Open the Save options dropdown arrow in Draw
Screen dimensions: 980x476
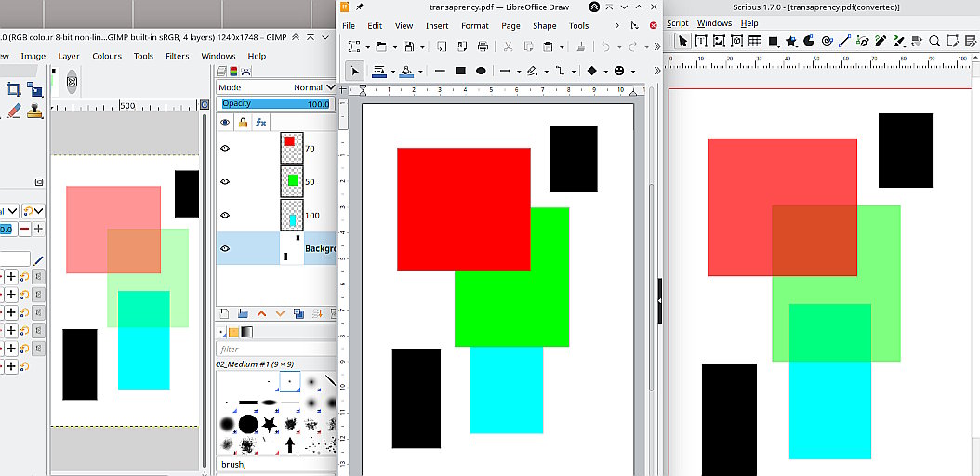pyautogui.click(x=422, y=46)
